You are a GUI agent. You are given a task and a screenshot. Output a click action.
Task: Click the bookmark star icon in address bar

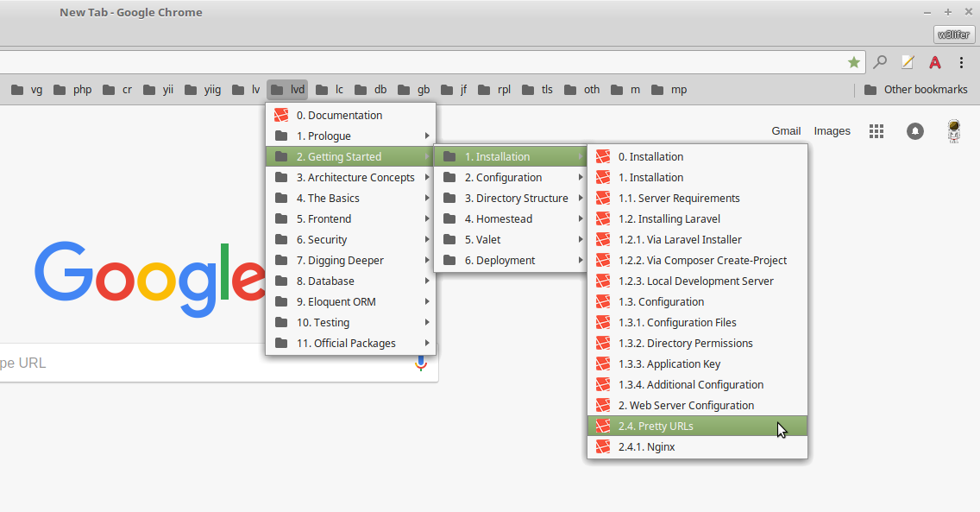click(x=853, y=62)
